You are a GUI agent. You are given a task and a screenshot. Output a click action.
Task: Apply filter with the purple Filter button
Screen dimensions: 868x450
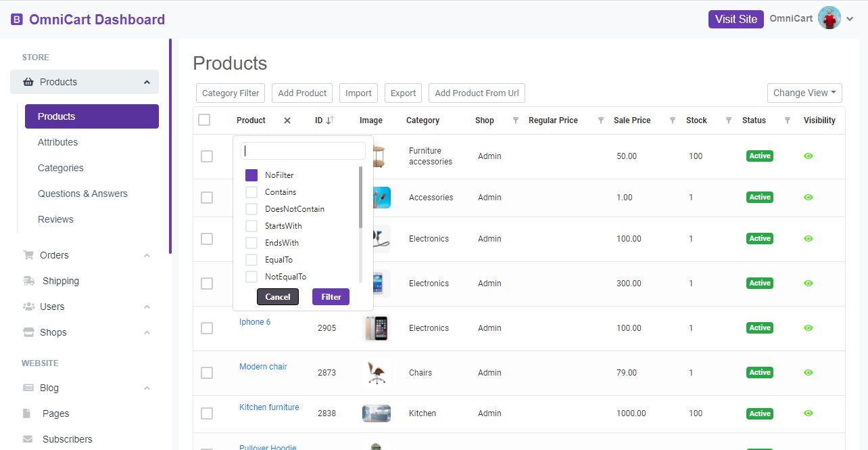(x=331, y=297)
